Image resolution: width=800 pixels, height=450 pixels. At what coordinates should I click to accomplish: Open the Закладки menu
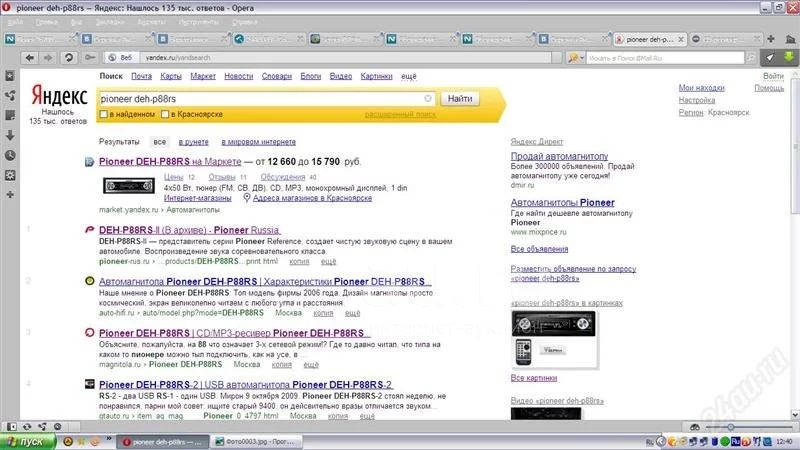110,22
